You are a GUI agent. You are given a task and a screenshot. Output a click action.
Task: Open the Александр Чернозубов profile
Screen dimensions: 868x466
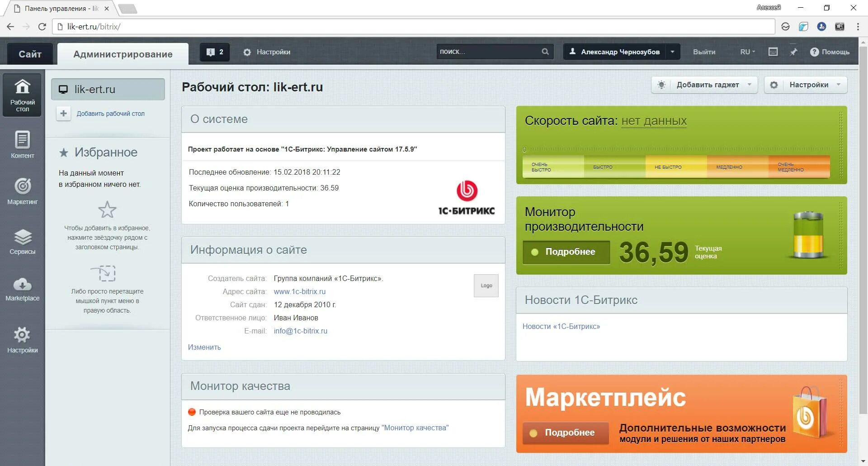(x=615, y=52)
